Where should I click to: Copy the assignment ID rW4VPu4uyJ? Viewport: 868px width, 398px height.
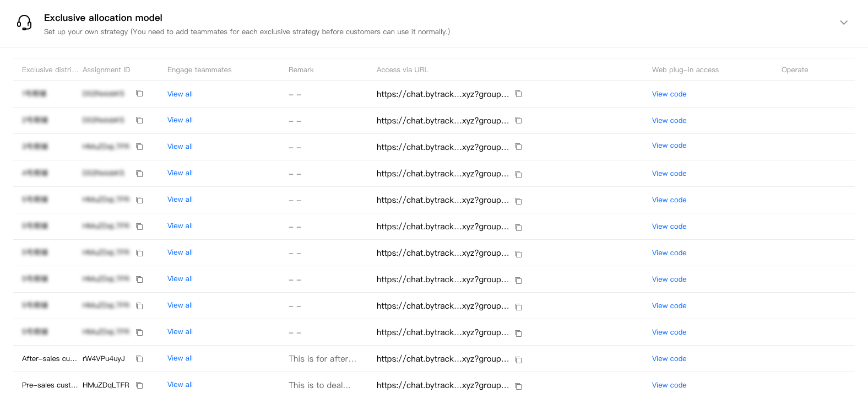point(139,359)
